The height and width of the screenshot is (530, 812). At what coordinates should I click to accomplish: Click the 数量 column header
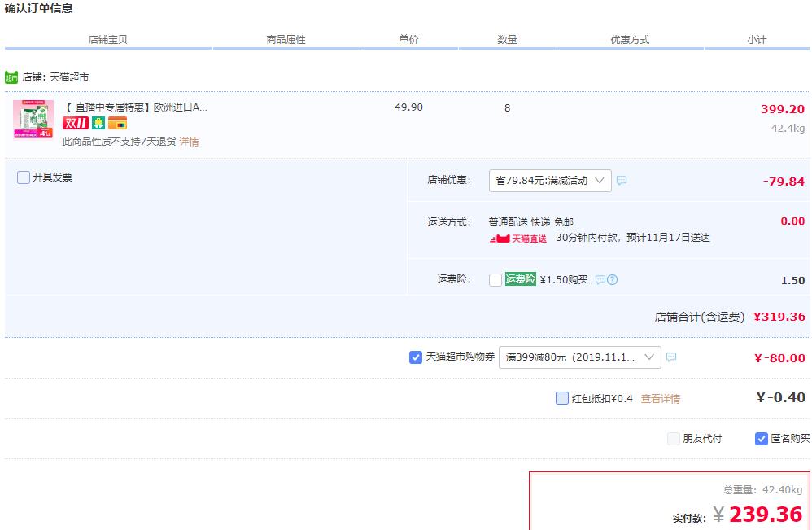pyautogui.click(x=507, y=39)
